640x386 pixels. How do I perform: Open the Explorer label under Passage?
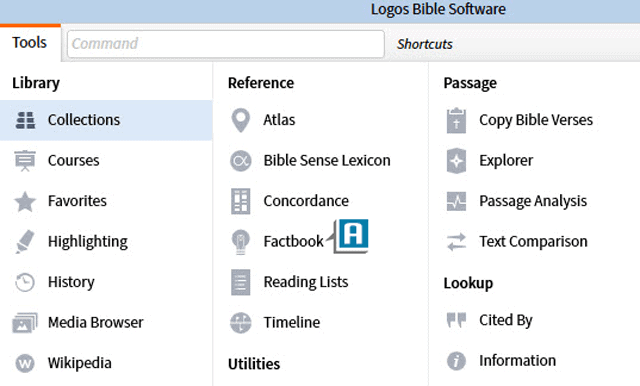[506, 161]
